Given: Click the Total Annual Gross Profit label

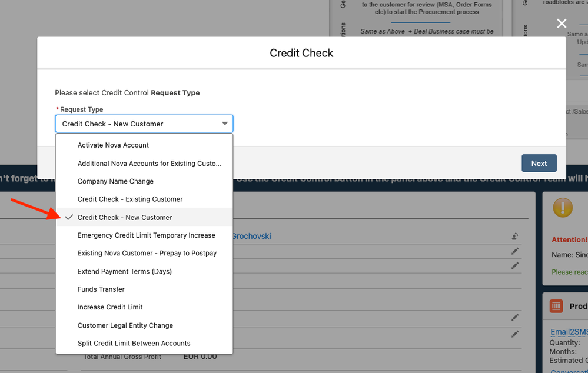Looking at the screenshot, I should (122, 357).
